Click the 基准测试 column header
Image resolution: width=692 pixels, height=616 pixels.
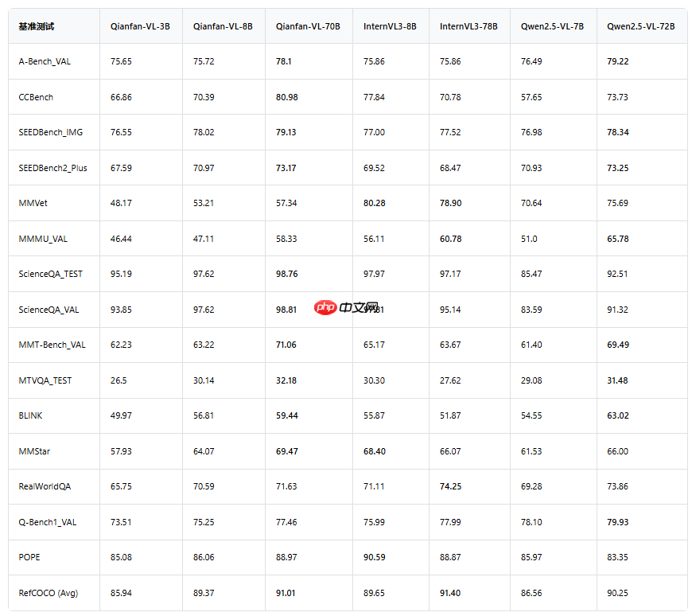tap(37, 26)
